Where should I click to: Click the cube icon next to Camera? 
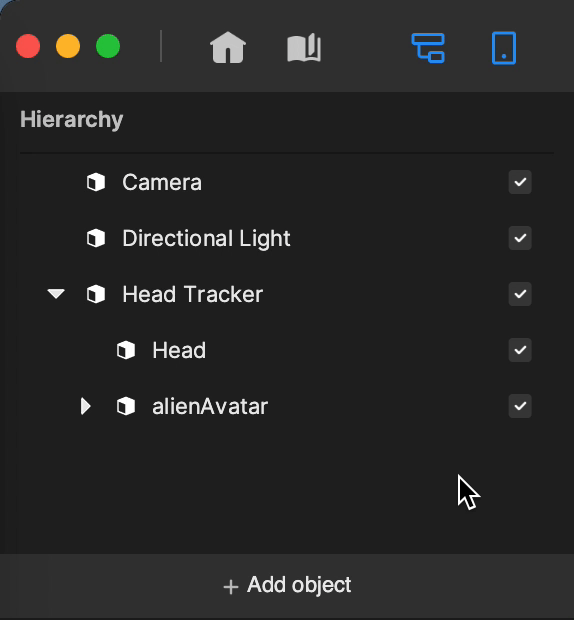tap(96, 182)
